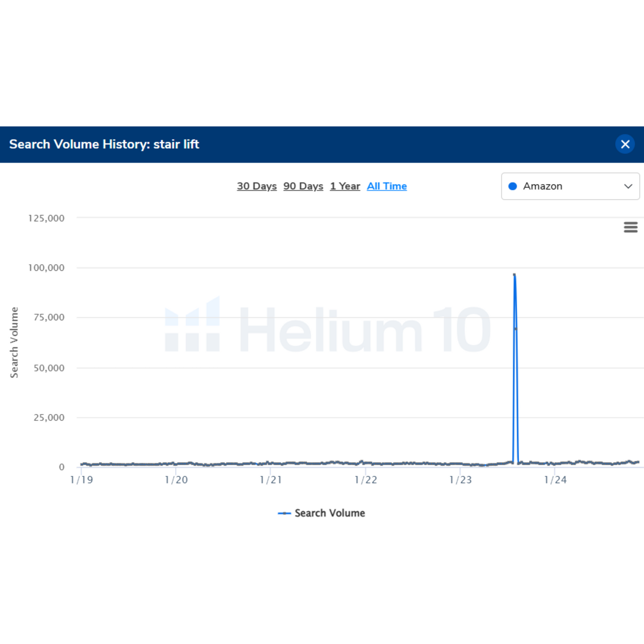Screen dimensions: 644x644
Task: Click the 125,000 y-axis label
Action: pos(46,218)
